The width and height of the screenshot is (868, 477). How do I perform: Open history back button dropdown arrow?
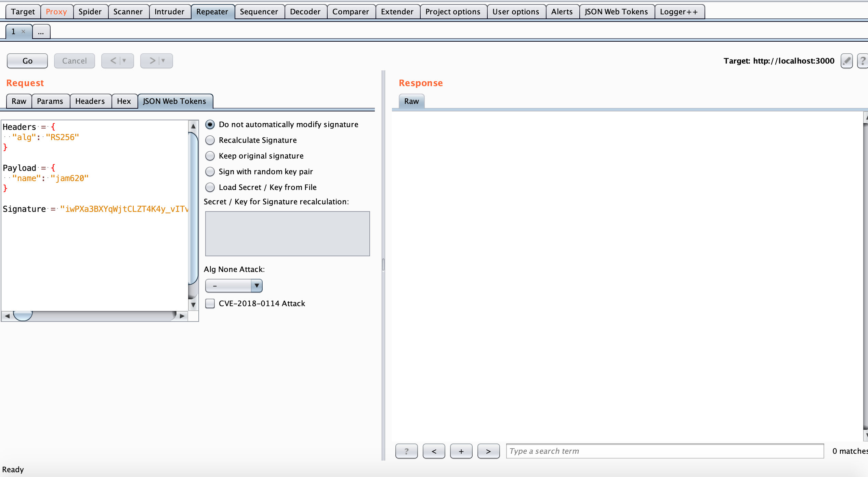124,61
